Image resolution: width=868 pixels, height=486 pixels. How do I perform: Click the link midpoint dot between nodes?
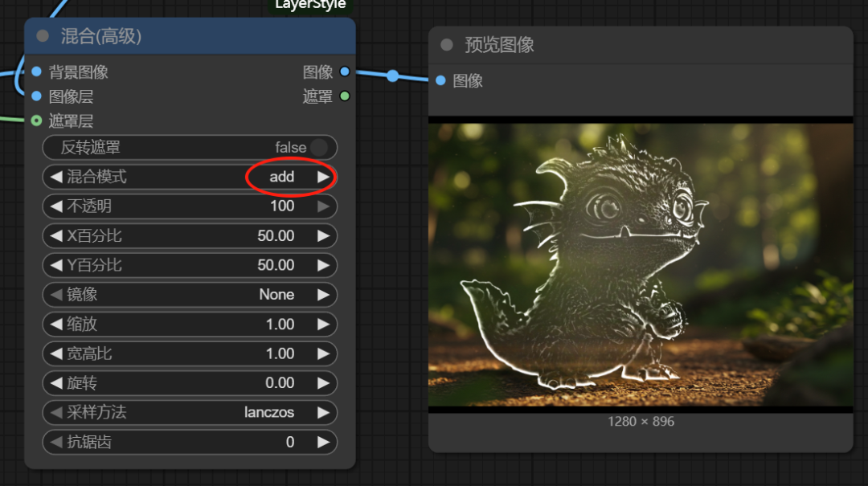coord(392,76)
